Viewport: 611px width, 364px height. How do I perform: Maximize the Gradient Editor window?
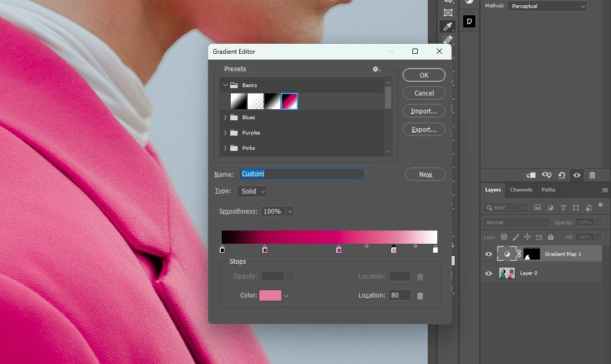click(415, 51)
